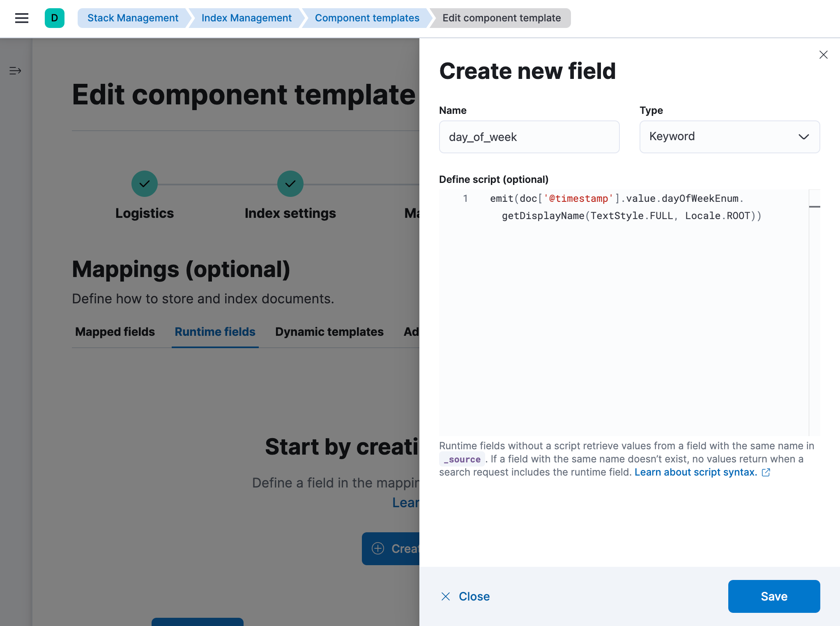
Task: Click the close icon on the panel
Action: (x=823, y=55)
